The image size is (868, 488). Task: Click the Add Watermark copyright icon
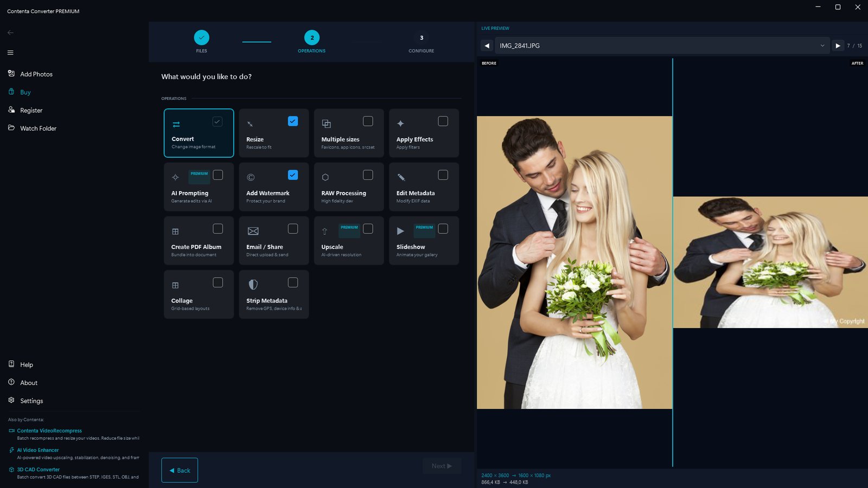pyautogui.click(x=251, y=177)
